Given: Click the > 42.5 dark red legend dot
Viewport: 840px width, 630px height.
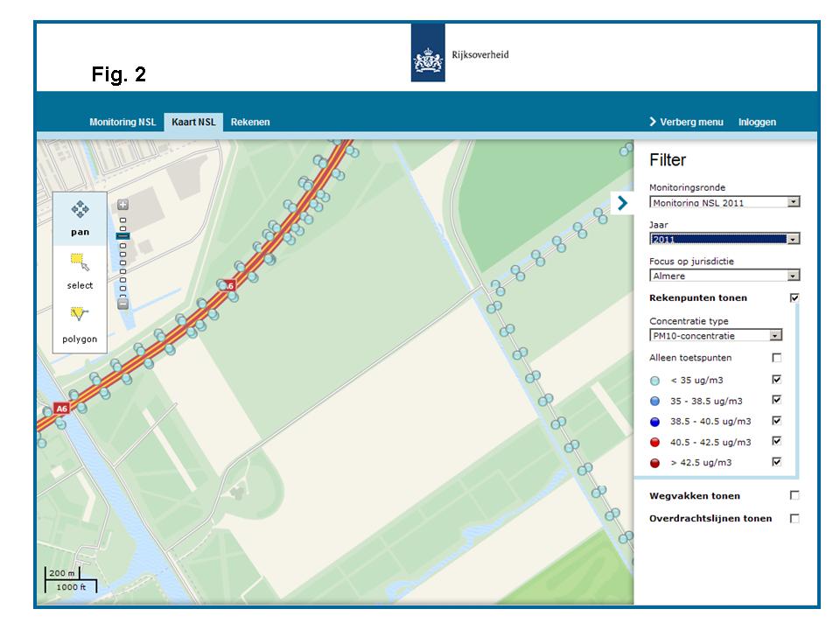Looking at the screenshot, I should click(654, 463).
